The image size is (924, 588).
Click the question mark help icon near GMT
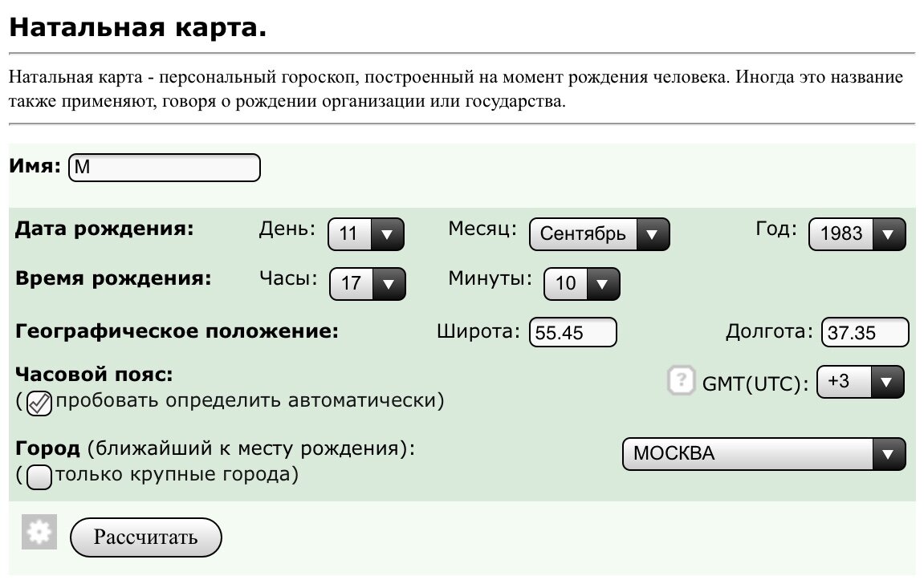point(681,381)
